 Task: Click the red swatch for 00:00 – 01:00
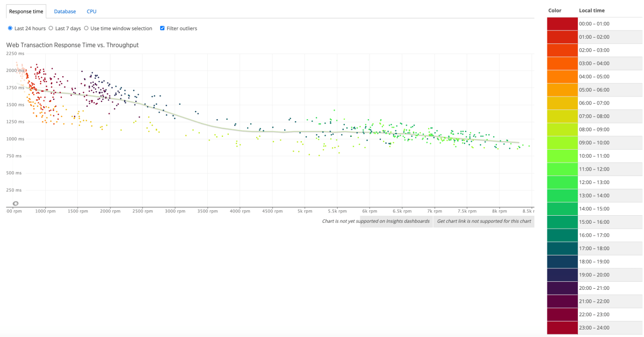(x=561, y=23)
